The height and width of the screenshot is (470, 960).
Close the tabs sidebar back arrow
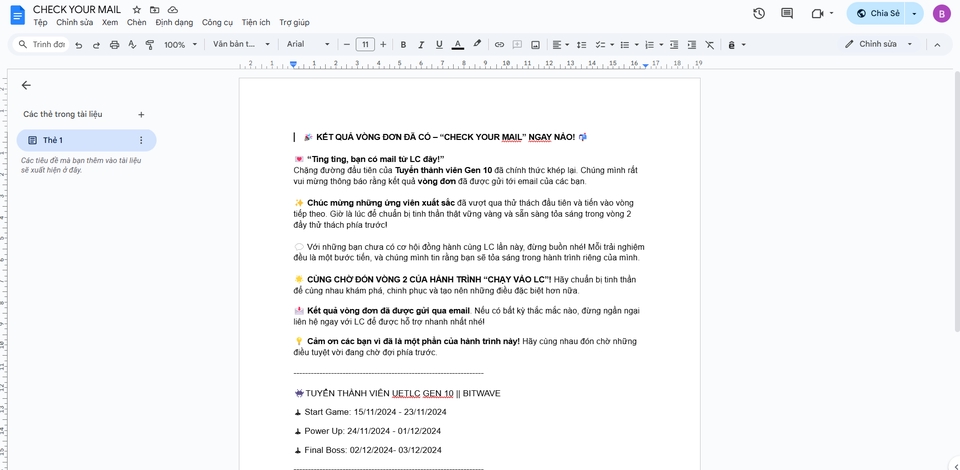click(26, 86)
